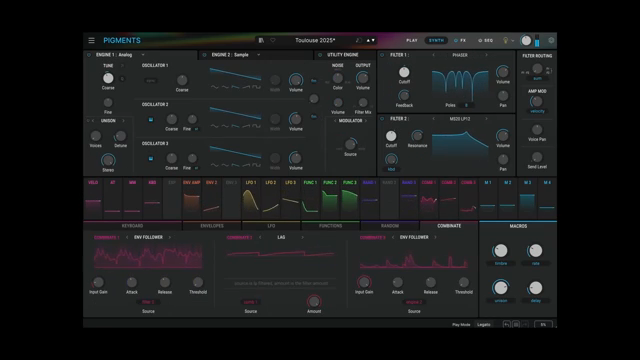Click the Toulouse 2025 preset name
This screenshot has width=640, height=360.
click(315, 40)
